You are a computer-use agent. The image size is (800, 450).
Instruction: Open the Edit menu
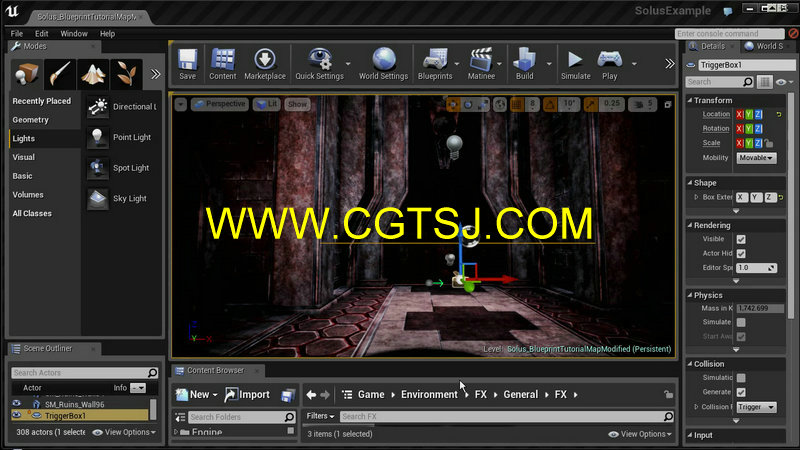click(x=41, y=34)
